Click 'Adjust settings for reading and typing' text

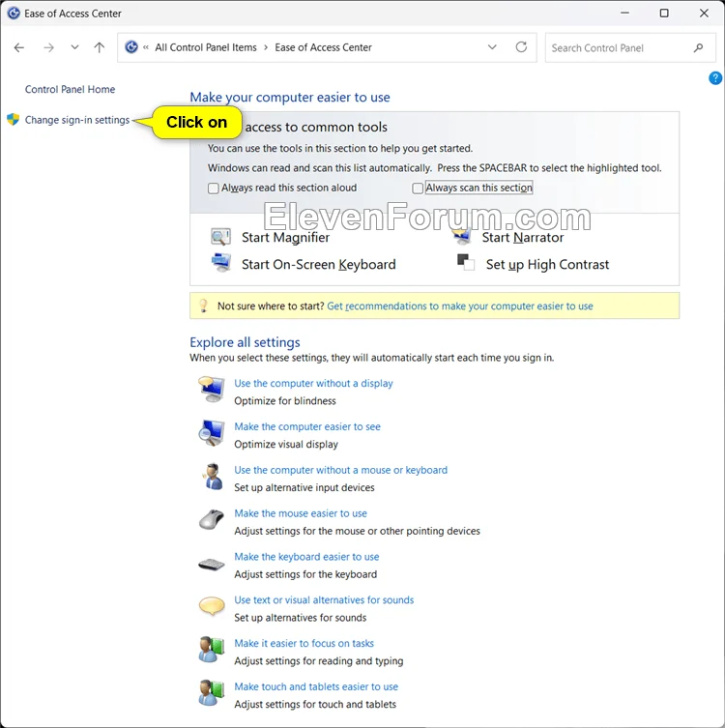click(x=319, y=660)
